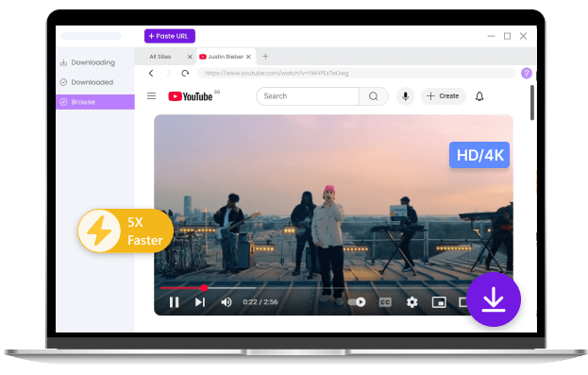588x375 pixels.
Task: Open the YouTube hamburger menu
Action: (152, 96)
